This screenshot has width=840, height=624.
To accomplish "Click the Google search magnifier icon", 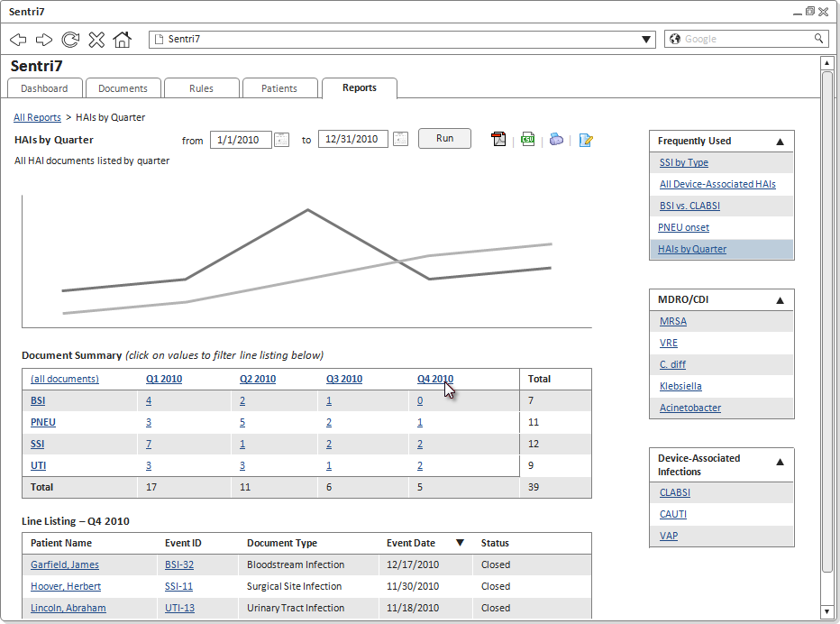I will [x=818, y=39].
